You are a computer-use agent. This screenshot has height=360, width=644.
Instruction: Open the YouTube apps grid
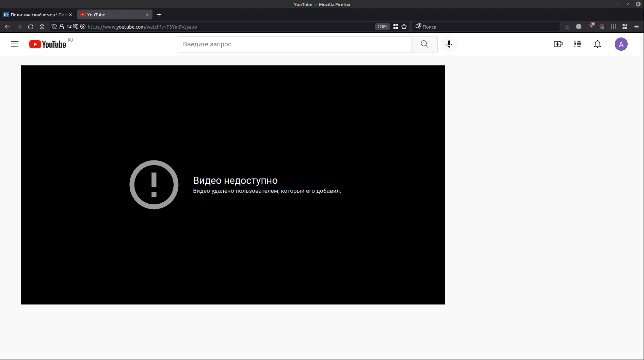coord(578,44)
